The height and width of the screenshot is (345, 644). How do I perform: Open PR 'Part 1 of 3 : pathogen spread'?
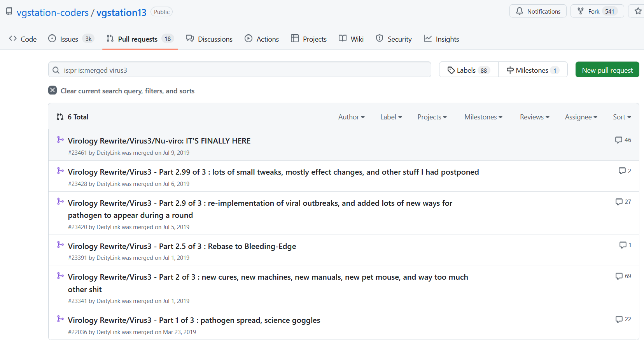click(194, 320)
